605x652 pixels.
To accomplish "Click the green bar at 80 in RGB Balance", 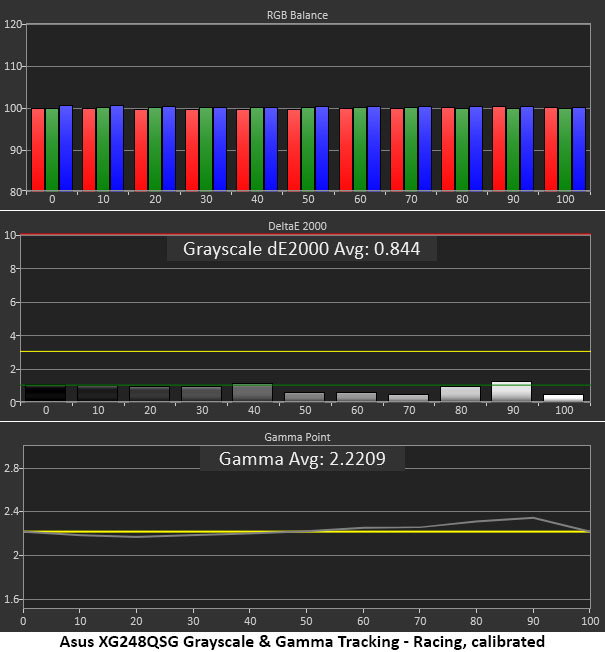I will click(x=462, y=150).
